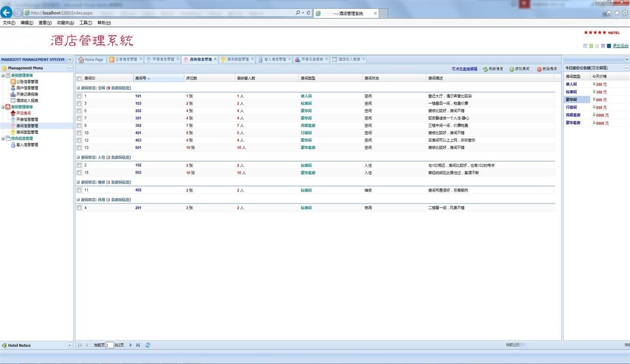The width and height of the screenshot is (630, 364).
Task: Open the 工具(T) browser menu
Action: tap(85, 23)
